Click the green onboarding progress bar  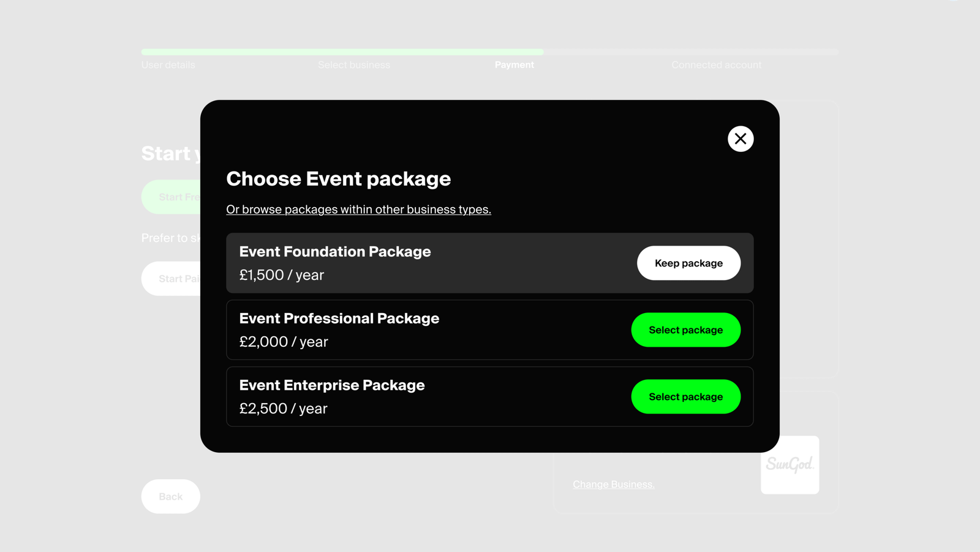(x=342, y=52)
